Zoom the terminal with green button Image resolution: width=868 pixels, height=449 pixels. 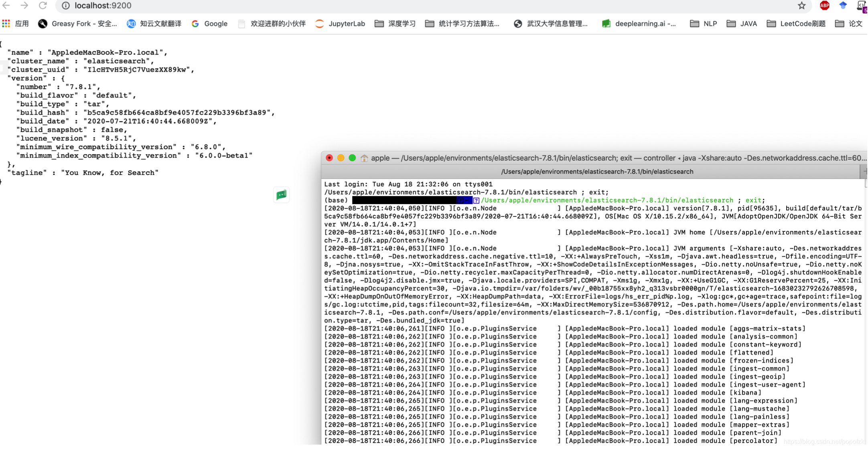click(x=352, y=158)
